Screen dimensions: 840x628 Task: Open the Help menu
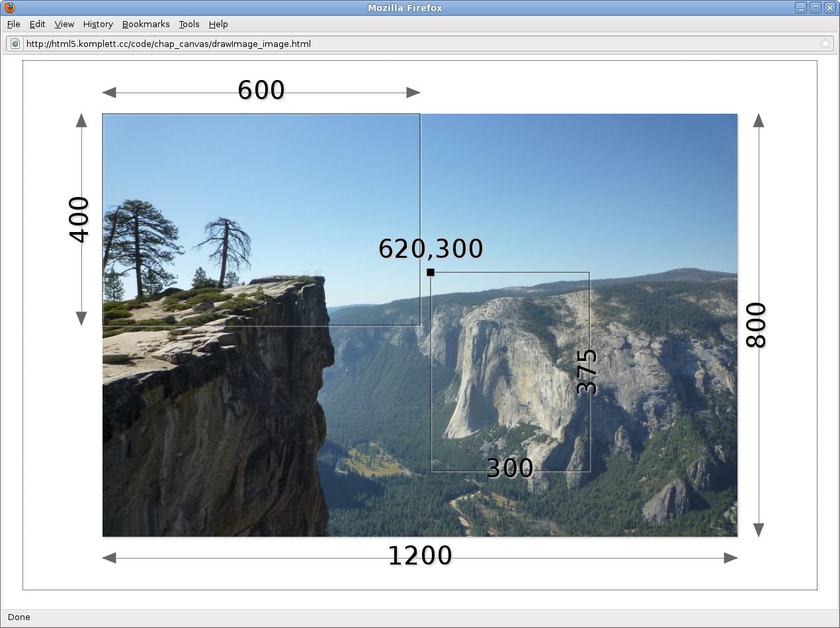pos(218,24)
